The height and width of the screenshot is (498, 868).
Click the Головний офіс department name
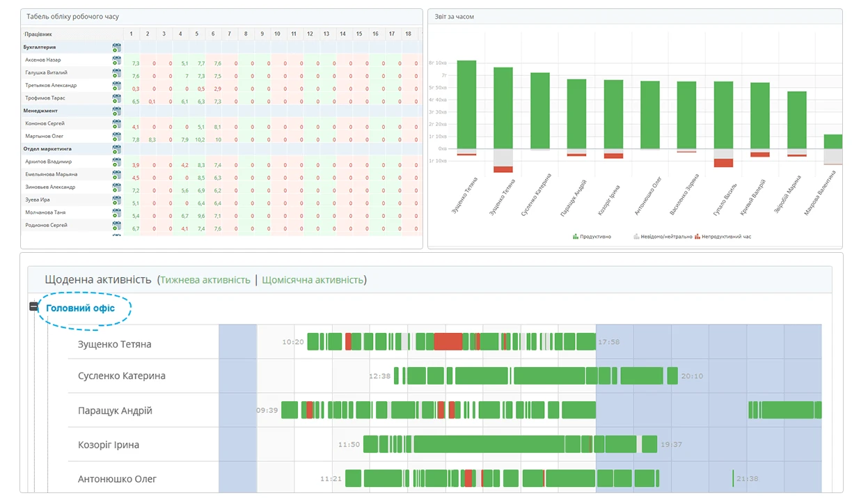80,308
